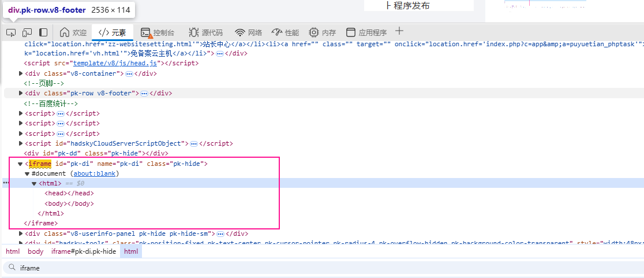Image resolution: width=644 pixels, height=278 pixels.
Task: Select the closing </html> line
Action: coord(51,213)
